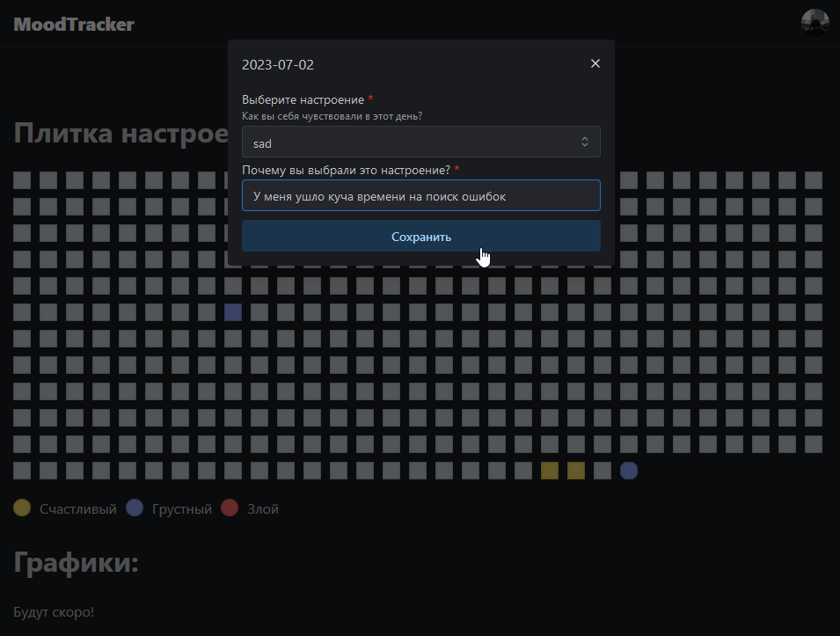Viewport: 840px width, 636px height.
Task: Click the Счастливый legend label
Action: (x=77, y=509)
